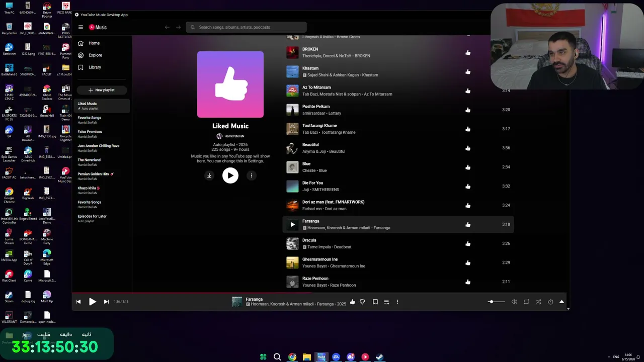644x362 pixels.
Task: Skip to the previous track
Action: pos(78,302)
